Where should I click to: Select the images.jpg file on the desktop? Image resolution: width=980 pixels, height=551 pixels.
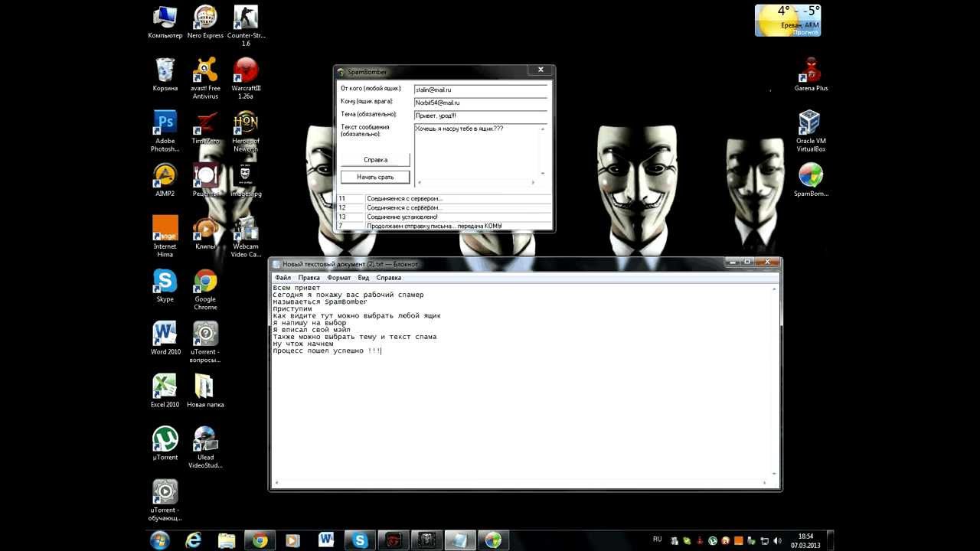click(x=246, y=181)
